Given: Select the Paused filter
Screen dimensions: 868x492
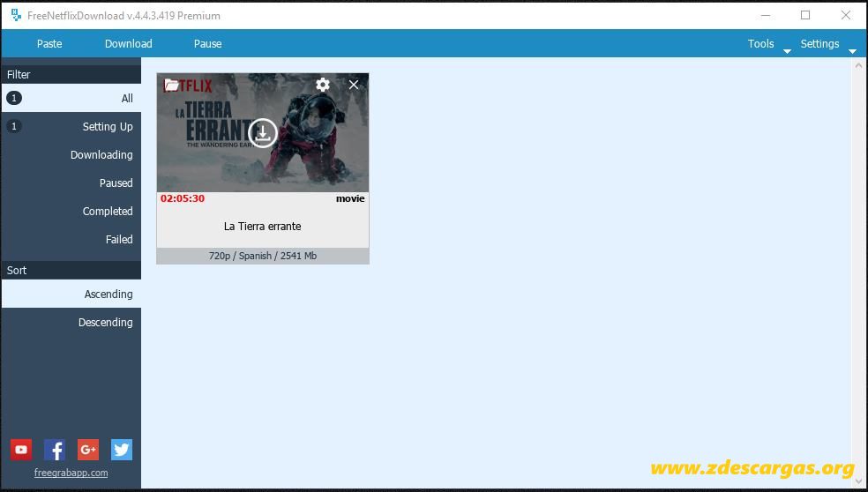Looking at the screenshot, I should click(x=71, y=183).
